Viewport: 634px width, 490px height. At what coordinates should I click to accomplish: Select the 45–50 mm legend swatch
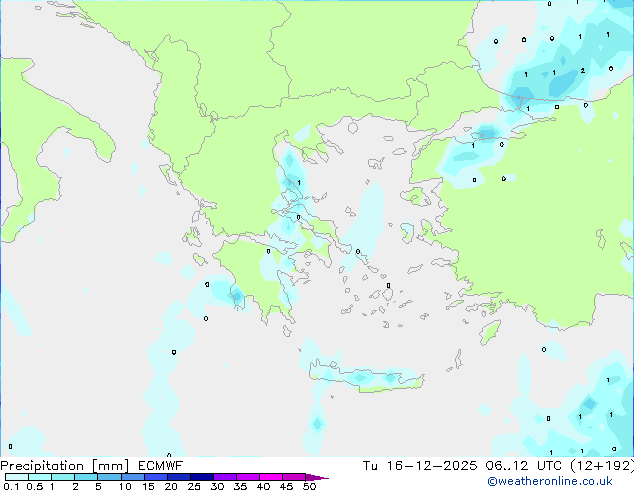click(294, 477)
